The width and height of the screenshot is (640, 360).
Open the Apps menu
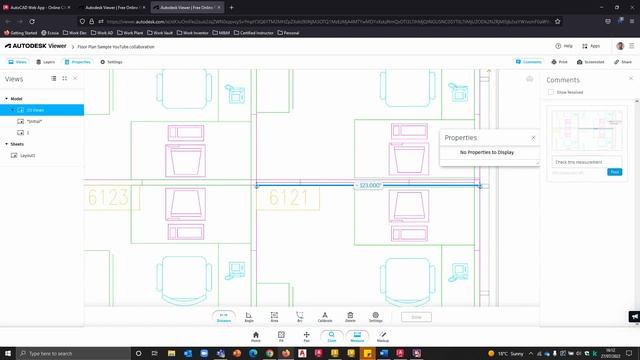coord(591,46)
